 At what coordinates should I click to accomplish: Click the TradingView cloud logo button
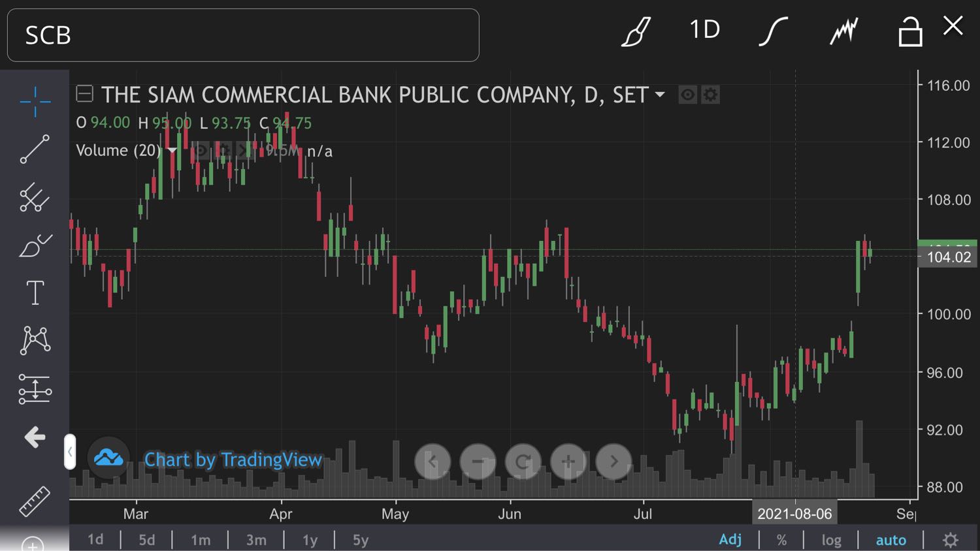tap(108, 458)
